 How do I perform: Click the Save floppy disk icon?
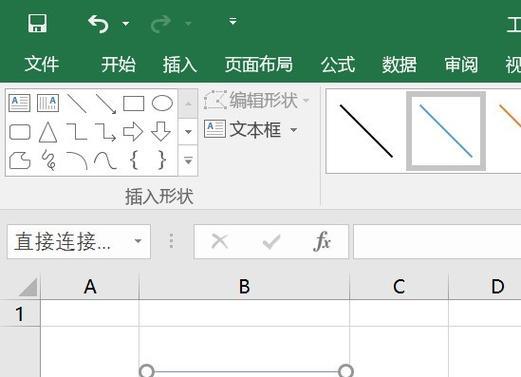(37, 23)
